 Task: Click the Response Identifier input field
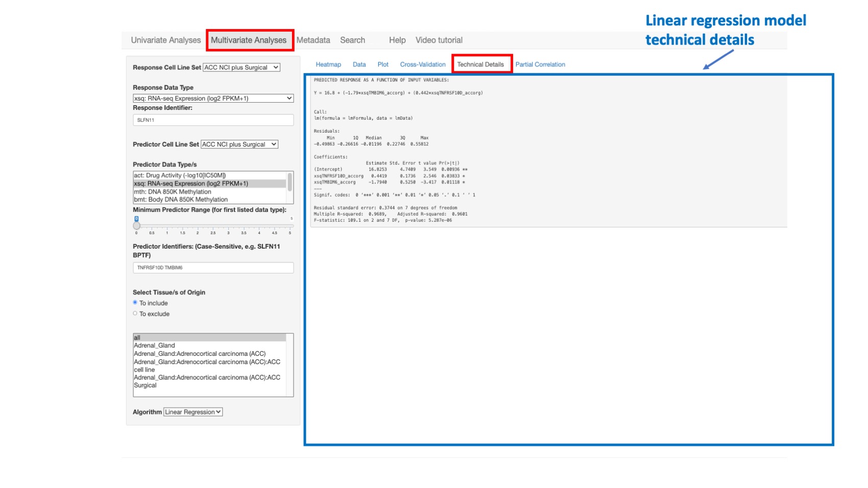click(213, 120)
